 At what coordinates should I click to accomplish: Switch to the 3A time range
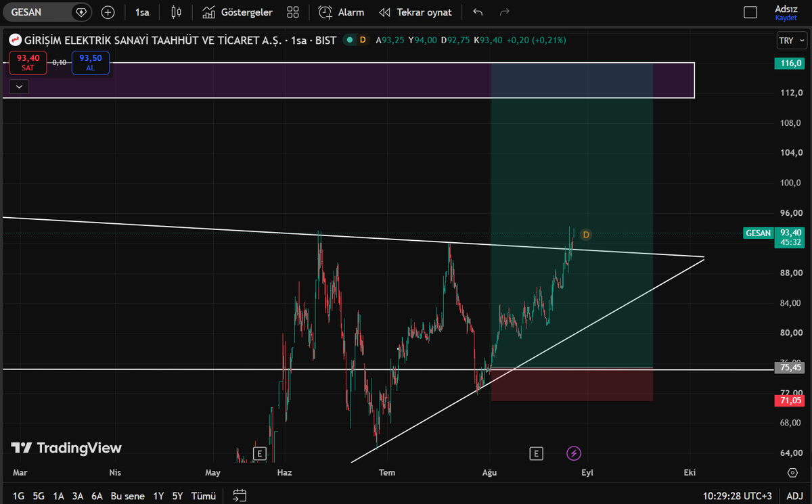click(x=78, y=496)
